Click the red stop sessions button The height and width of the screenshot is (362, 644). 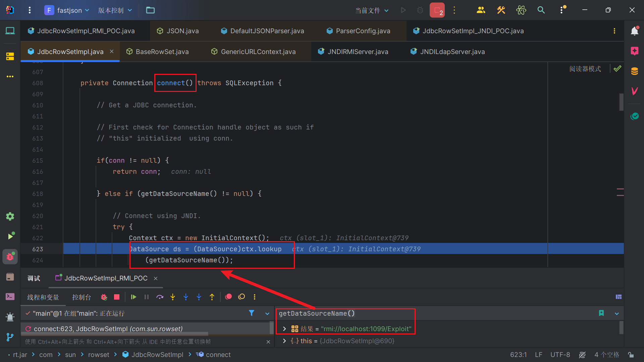pyautogui.click(x=437, y=10)
